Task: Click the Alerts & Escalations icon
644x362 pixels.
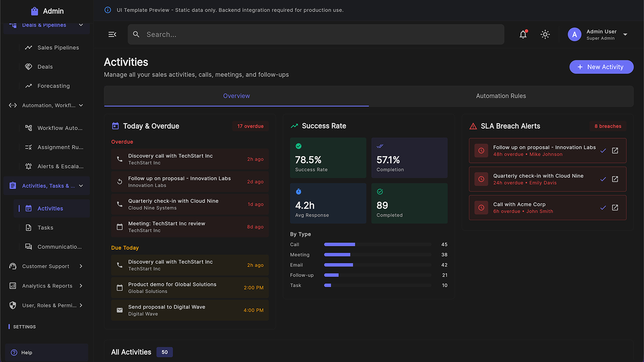Action: [29, 166]
